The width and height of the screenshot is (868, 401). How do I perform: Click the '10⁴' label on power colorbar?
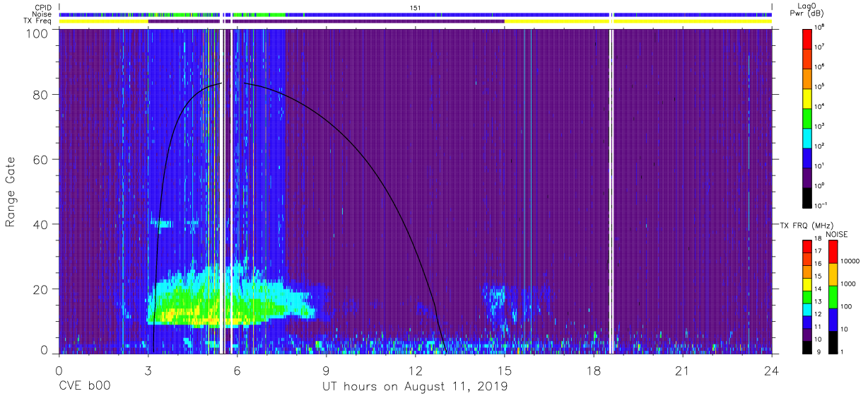click(821, 105)
